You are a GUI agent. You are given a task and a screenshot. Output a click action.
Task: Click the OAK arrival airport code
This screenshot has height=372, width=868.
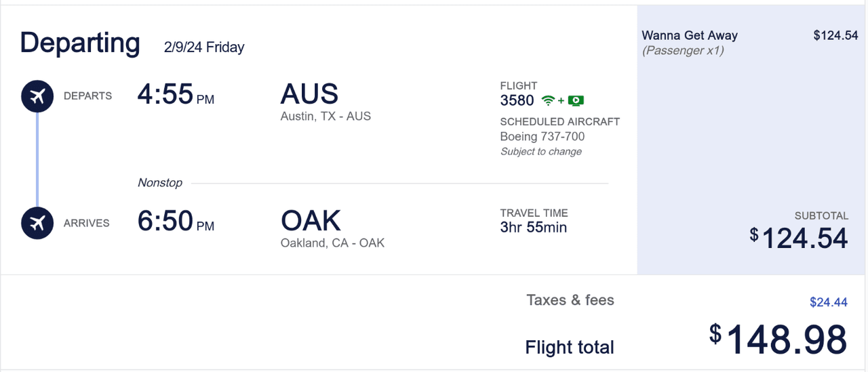pyautogui.click(x=311, y=221)
